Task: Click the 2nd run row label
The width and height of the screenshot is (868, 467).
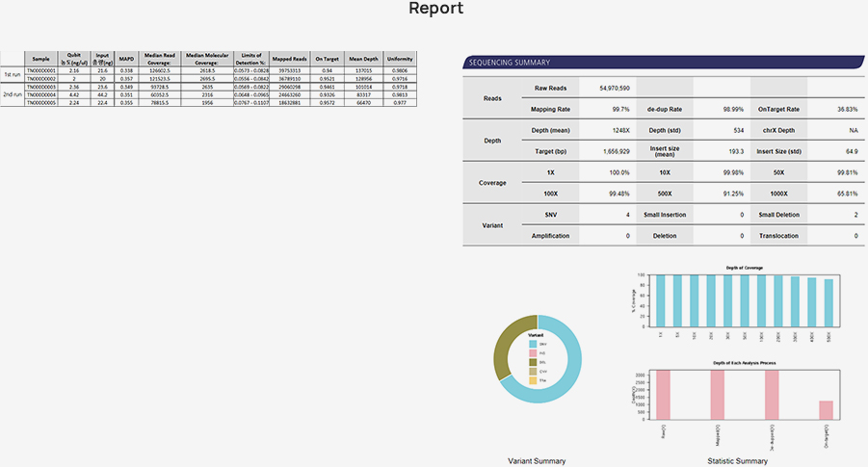Action: click(13, 94)
